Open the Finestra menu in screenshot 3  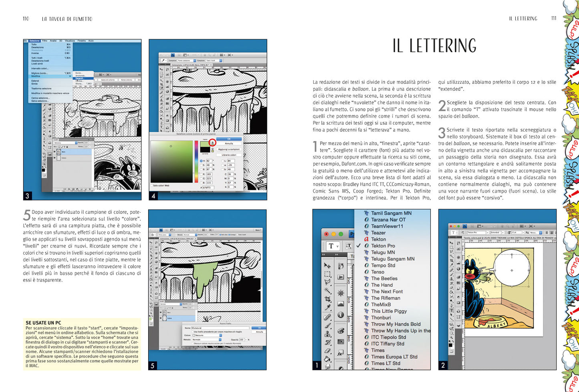click(x=82, y=41)
